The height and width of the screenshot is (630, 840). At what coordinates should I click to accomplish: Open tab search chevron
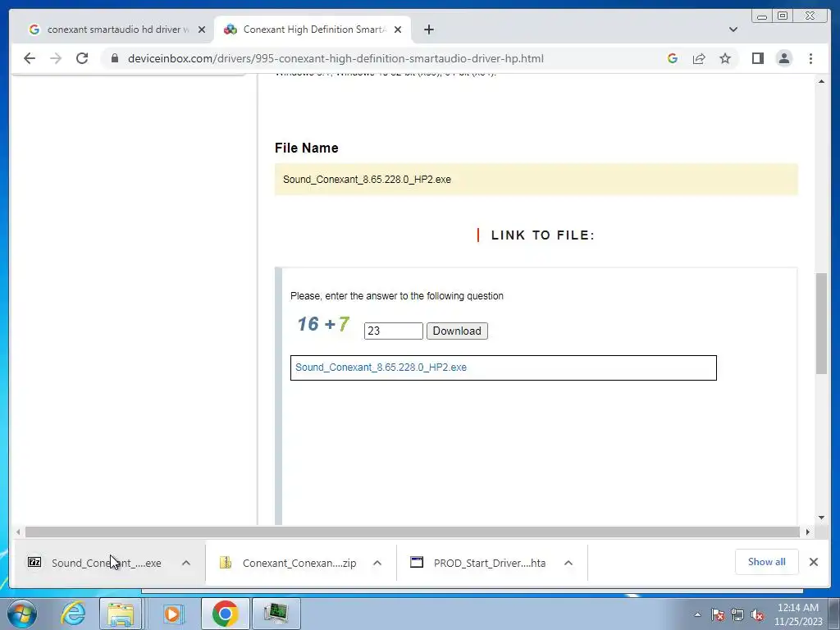pos(733,30)
